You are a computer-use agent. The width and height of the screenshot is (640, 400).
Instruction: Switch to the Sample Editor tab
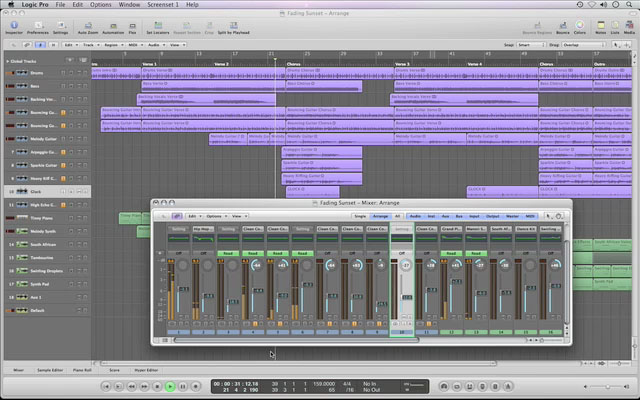[50, 370]
